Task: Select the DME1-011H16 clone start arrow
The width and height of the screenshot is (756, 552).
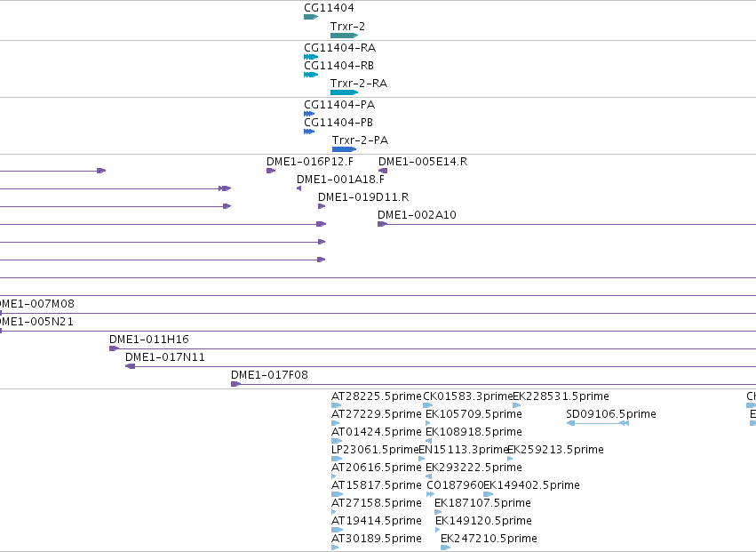Action: (115, 348)
